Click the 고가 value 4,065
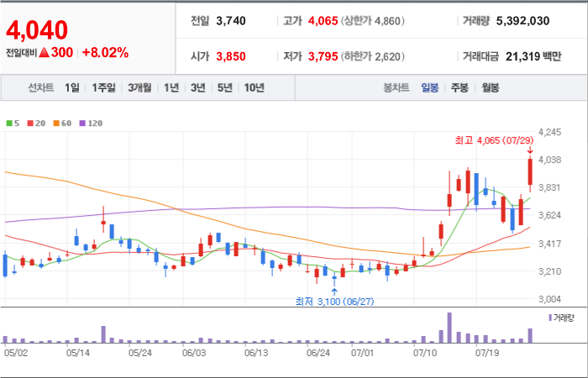 click(x=323, y=21)
